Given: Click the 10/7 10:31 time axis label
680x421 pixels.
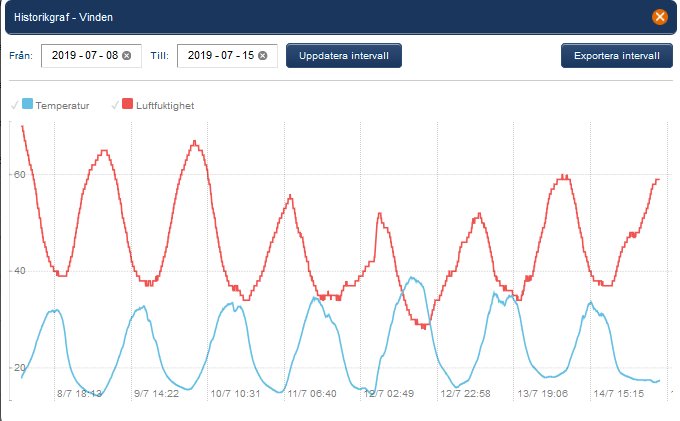Looking at the screenshot, I should click(x=235, y=394).
